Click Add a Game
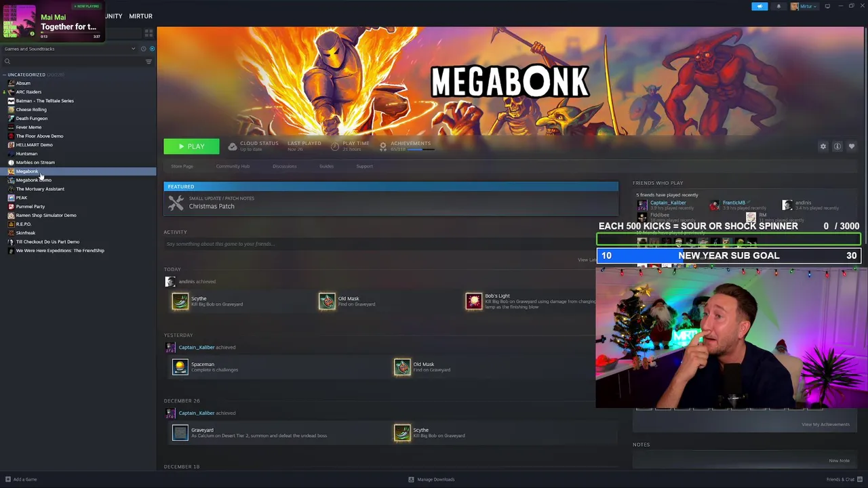 click(x=21, y=479)
